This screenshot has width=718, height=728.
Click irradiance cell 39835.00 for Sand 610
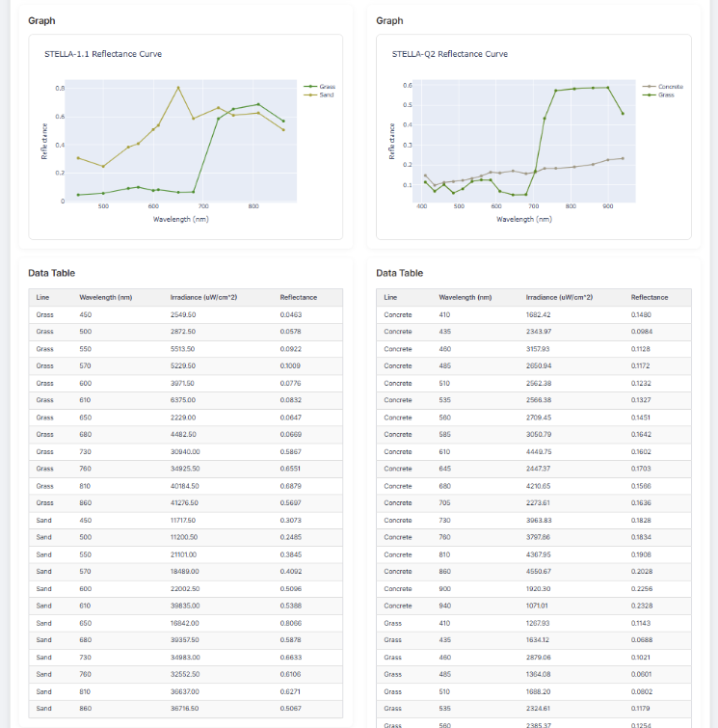tap(183, 606)
